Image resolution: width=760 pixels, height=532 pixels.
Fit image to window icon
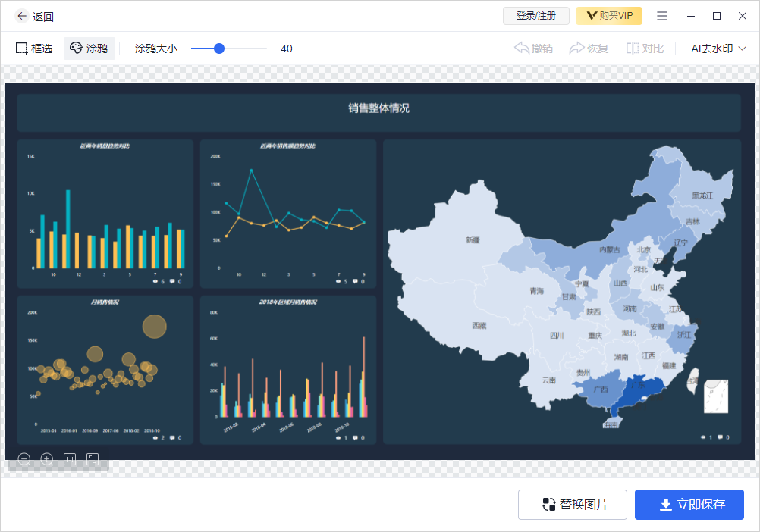pos(93,459)
